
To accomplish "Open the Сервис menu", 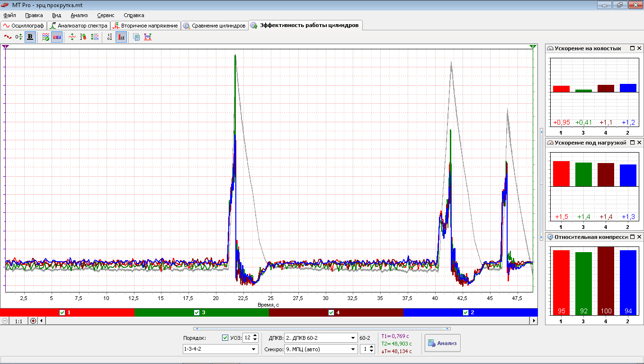I will coord(105,15).
